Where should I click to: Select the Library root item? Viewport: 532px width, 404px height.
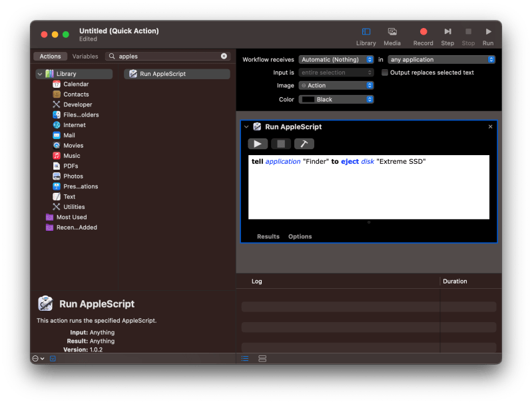click(75, 74)
